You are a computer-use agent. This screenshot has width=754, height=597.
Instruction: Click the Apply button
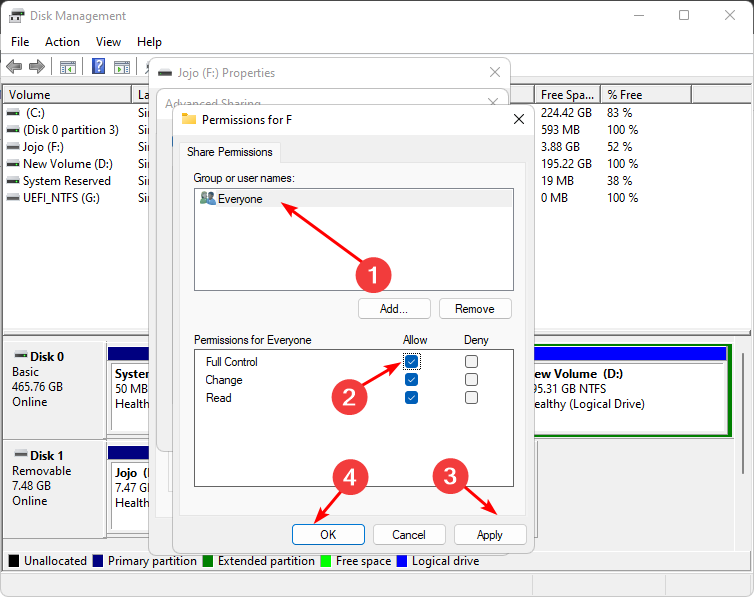click(x=490, y=535)
